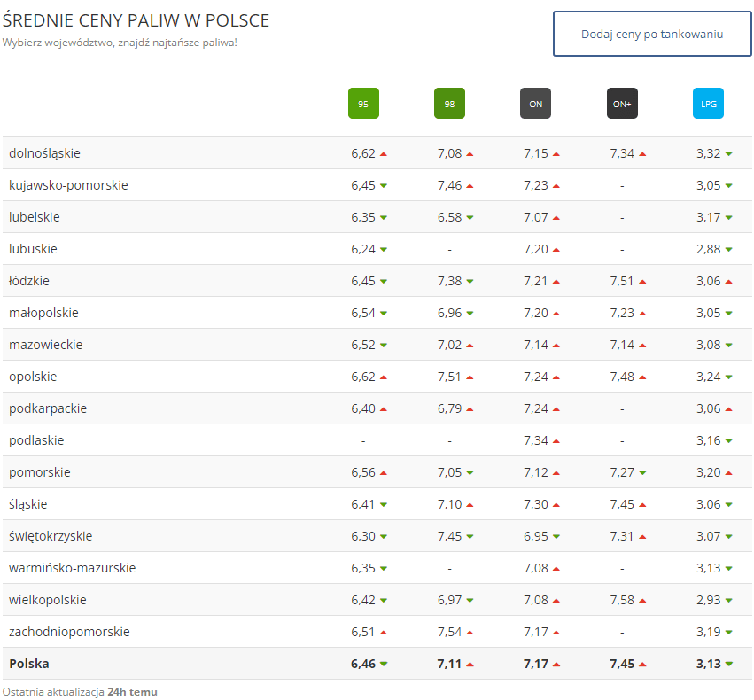
Task: Click the podlaskie ON price 7,34
Action: pos(535,440)
